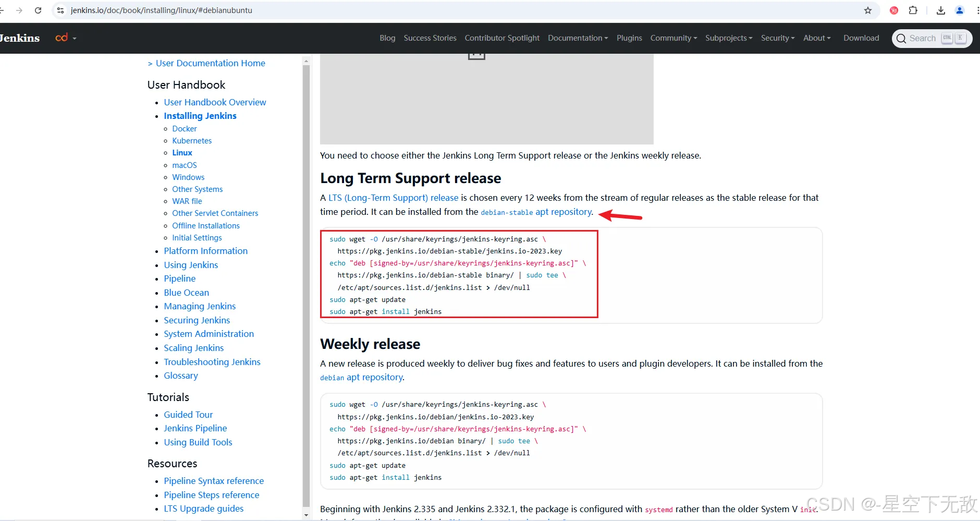Open Using Jenkins link
Image resolution: width=980 pixels, height=521 pixels.
(191, 265)
